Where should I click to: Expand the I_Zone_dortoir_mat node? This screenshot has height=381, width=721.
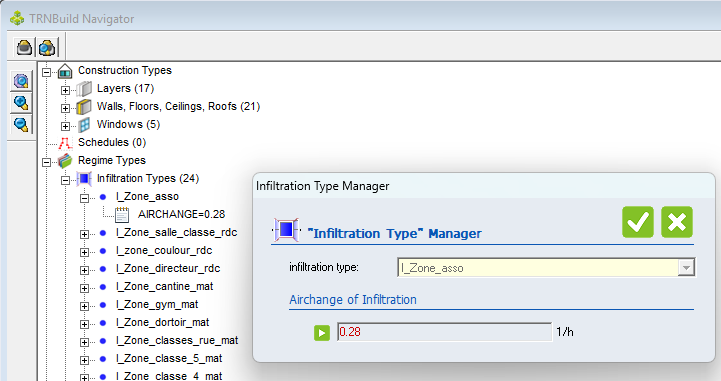pyautogui.click(x=84, y=324)
